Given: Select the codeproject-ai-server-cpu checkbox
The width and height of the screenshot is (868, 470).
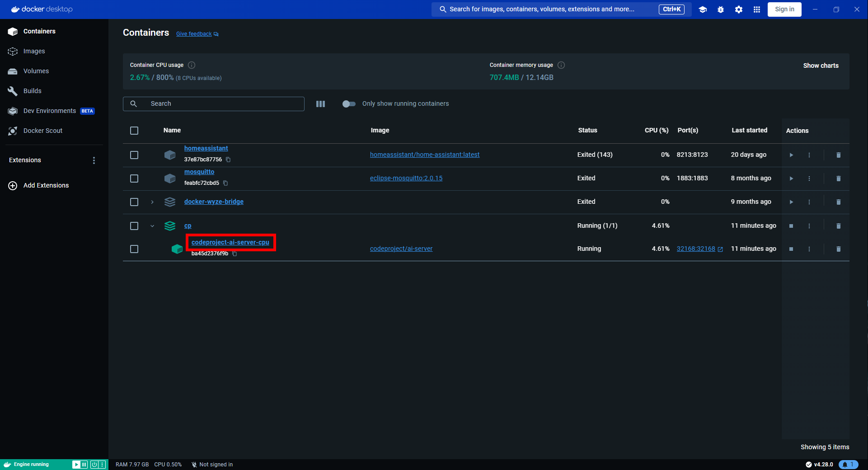Looking at the screenshot, I should click(x=134, y=249).
